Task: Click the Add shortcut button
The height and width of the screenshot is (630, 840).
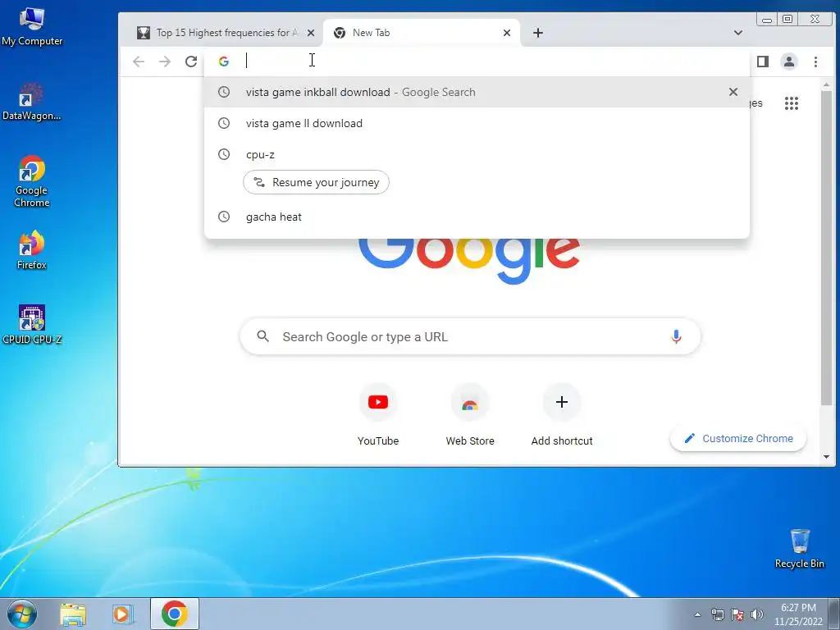Action: pyautogui.click(x=561, y=416)
